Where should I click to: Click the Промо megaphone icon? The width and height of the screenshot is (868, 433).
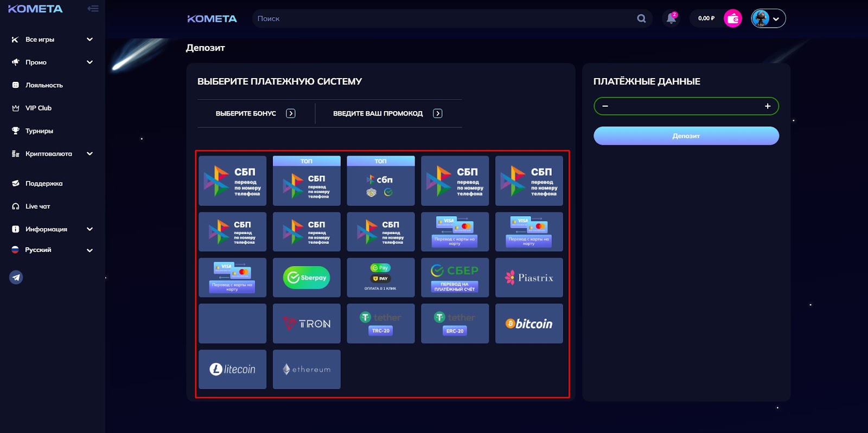[x=16, y=62]
